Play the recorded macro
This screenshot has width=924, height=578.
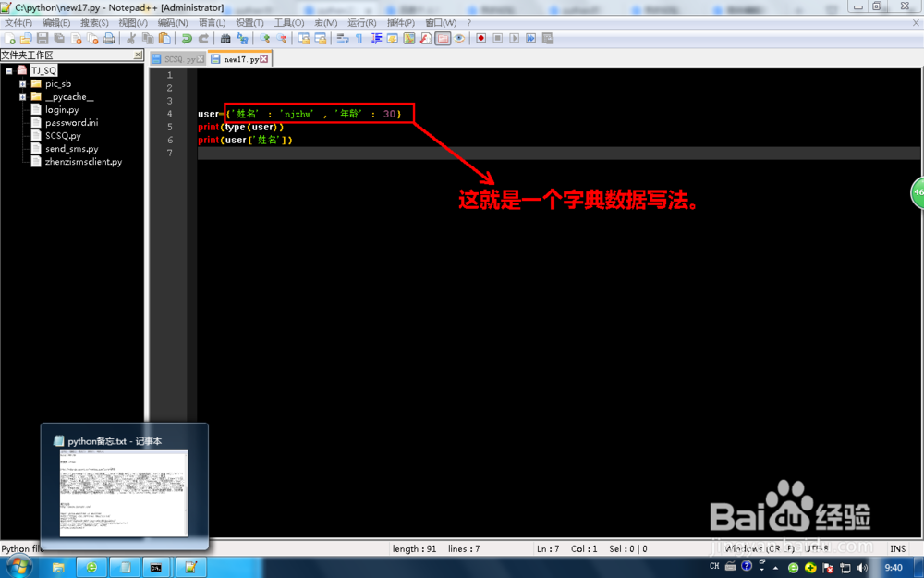coord(514,39)
